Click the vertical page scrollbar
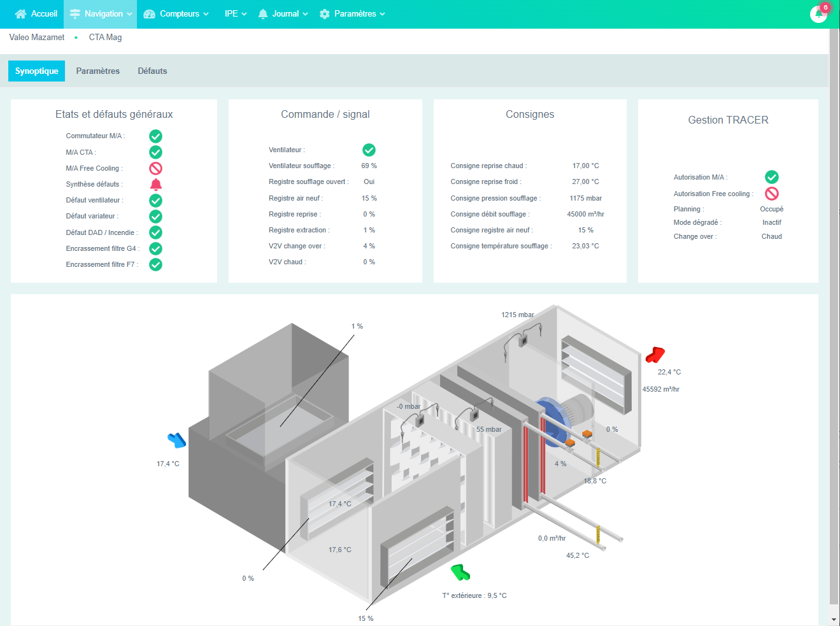This screenshot has height=626, width=840. point(834,318)
